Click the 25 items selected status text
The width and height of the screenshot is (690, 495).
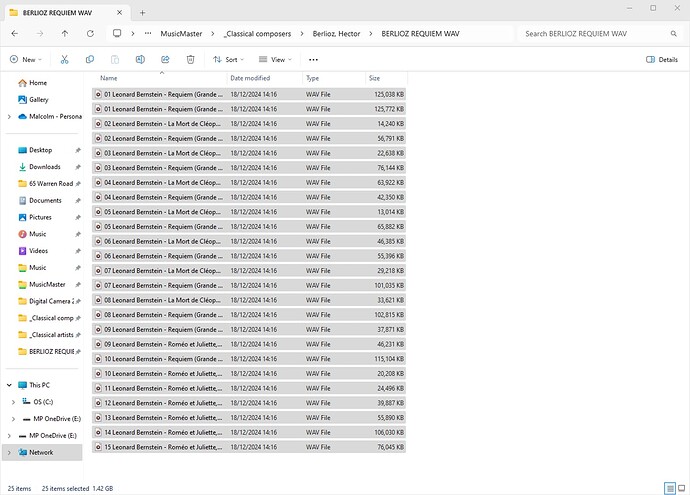pos(65,488)
